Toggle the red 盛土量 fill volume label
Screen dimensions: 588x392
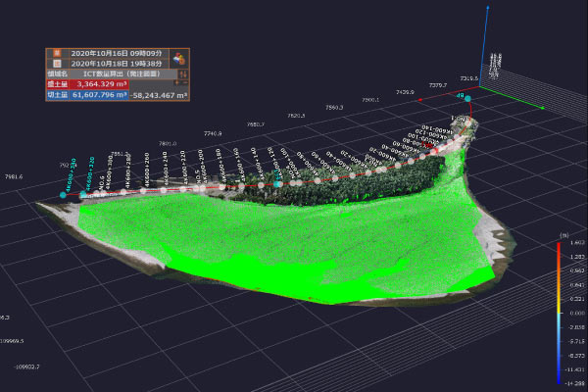click(58, 84)
